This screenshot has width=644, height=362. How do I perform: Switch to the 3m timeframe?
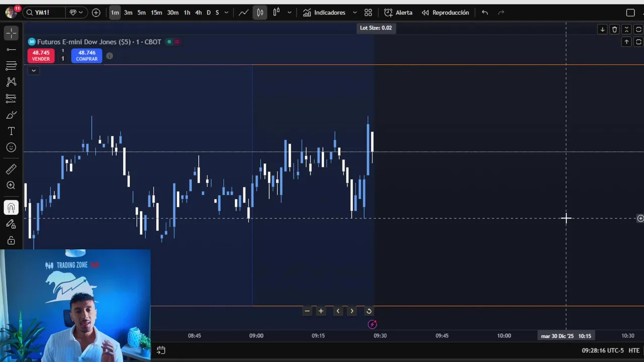tap(128, 13)
